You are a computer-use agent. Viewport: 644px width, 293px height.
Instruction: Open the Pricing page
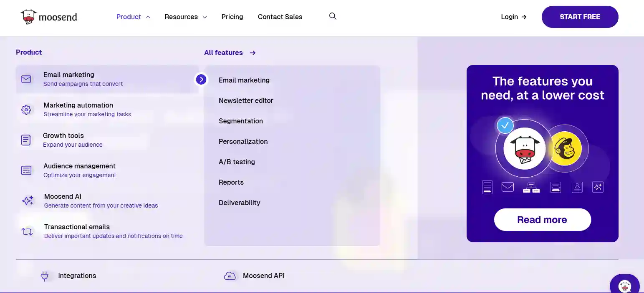(x=232, y=17)
